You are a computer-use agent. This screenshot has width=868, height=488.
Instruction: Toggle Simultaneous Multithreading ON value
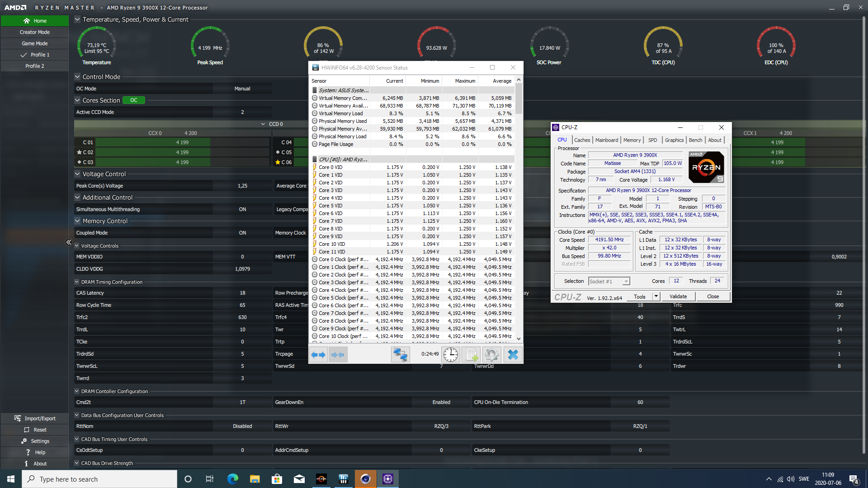pyautogui.click(x=242, y=209)
